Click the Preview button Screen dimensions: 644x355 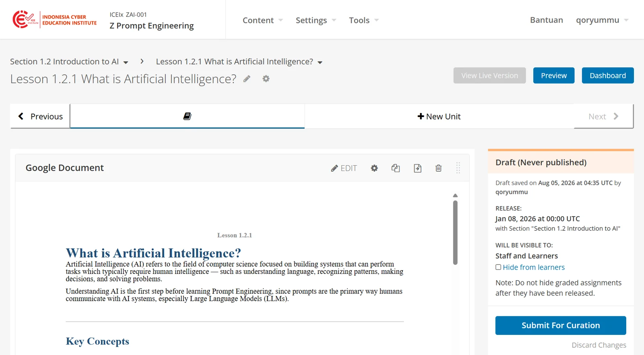(x=554, y=76)
